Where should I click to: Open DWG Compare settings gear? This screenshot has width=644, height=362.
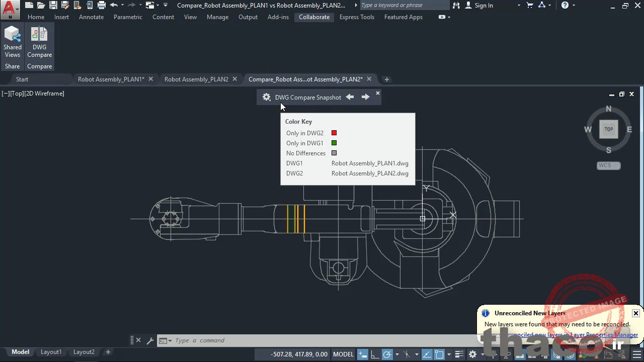267,98
